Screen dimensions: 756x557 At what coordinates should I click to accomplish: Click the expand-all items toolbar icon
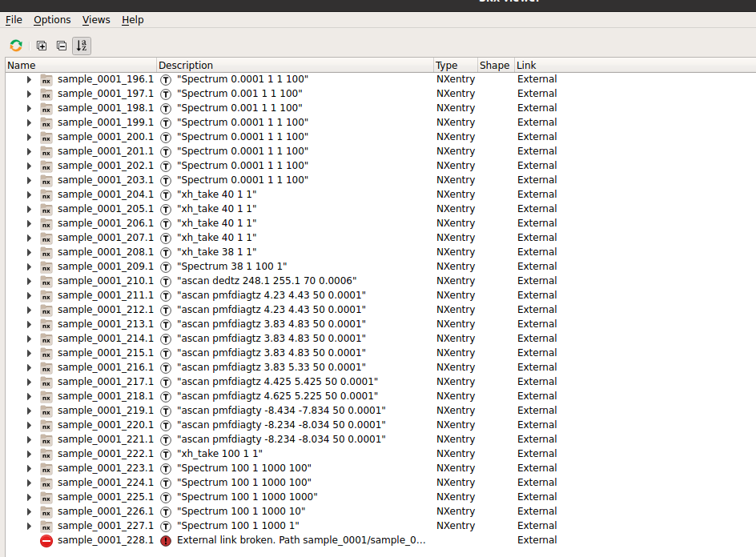tap(42, 46)
